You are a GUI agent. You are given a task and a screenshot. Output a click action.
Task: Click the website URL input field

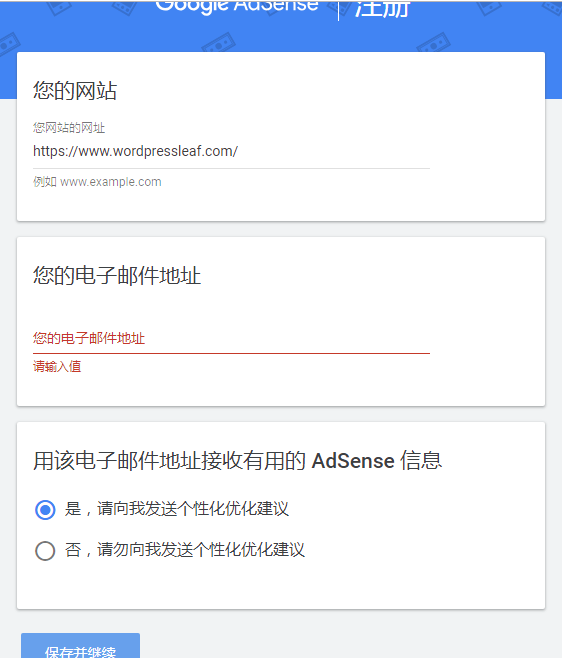click(x=231, y=151)
